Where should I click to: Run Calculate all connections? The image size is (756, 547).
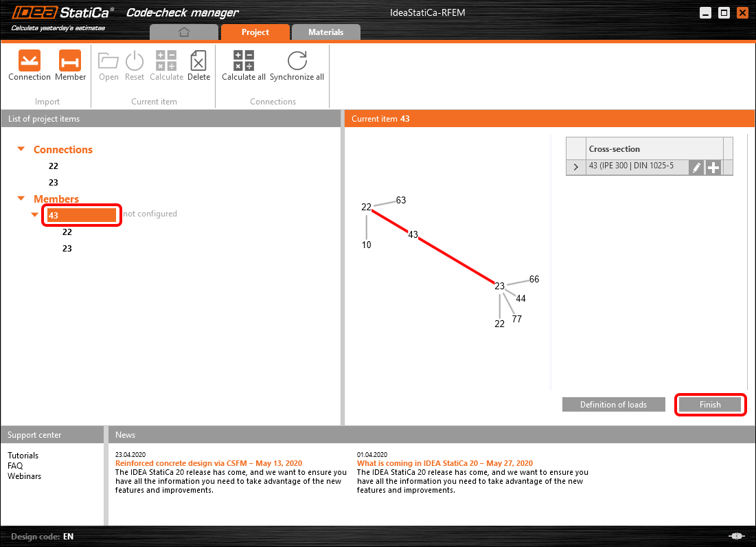pos(244,66)
